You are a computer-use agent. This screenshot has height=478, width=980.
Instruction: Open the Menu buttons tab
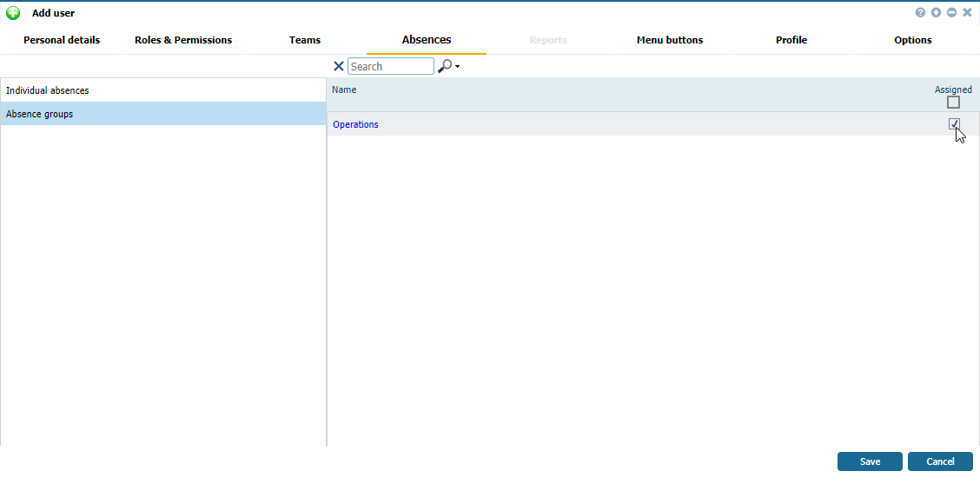tap(670, 40)
